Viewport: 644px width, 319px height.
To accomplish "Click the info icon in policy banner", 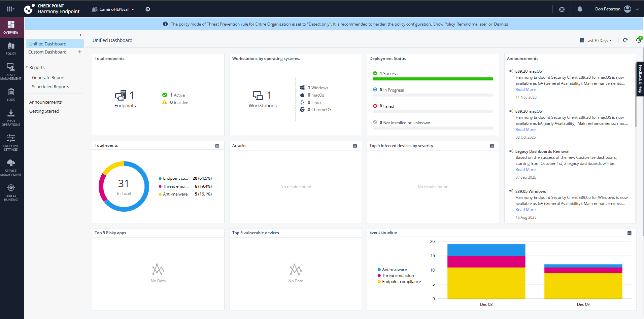I will [x=165, y=24].
